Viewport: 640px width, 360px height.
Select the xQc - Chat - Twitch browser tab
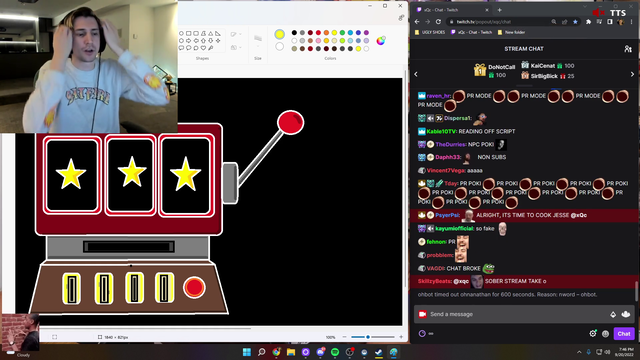[x=452, y=10]
